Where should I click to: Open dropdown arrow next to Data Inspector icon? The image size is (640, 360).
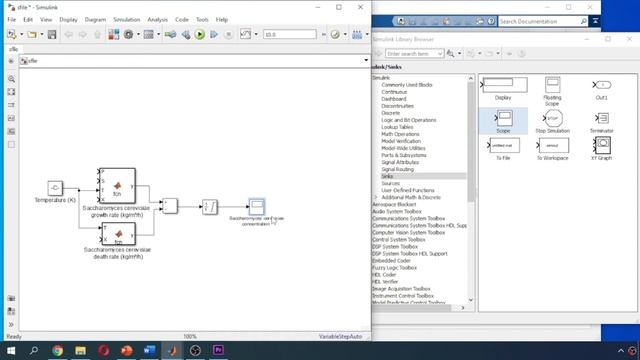point(256,35)
